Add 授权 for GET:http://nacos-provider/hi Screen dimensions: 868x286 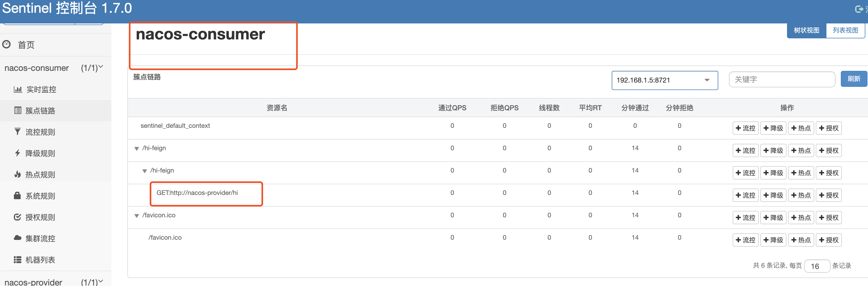click(x=829, y=195)
